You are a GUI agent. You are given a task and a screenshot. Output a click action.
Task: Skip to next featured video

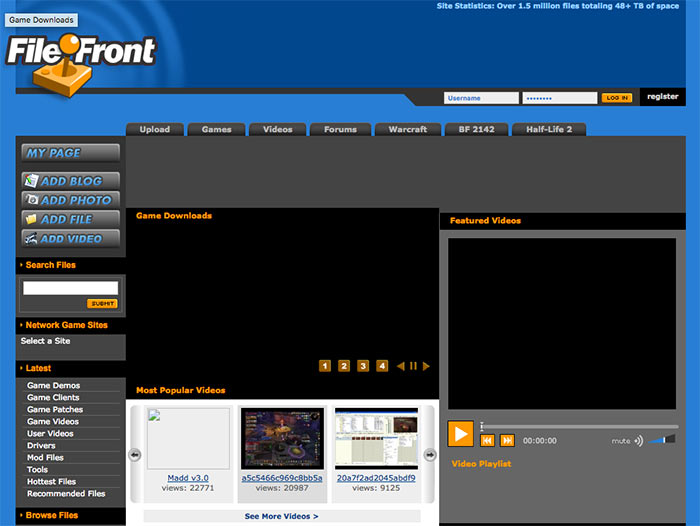pyautogui.click(x=507, y=441)
